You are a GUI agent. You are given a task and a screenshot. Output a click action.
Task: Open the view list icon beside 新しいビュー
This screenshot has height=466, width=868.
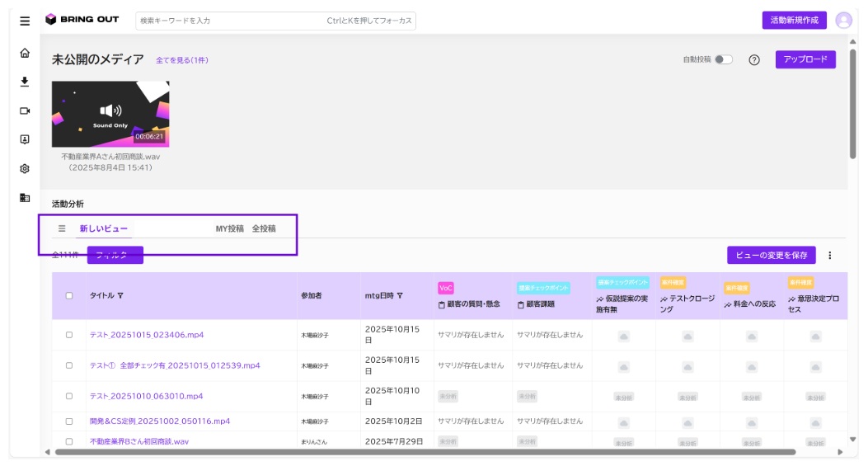pyautogui.click(x=62, y=228)
